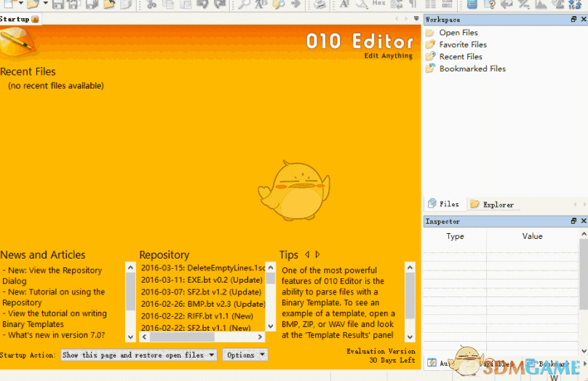
Task: Click the Hex edit-as toolbar button
Action: tap(378, 3)
